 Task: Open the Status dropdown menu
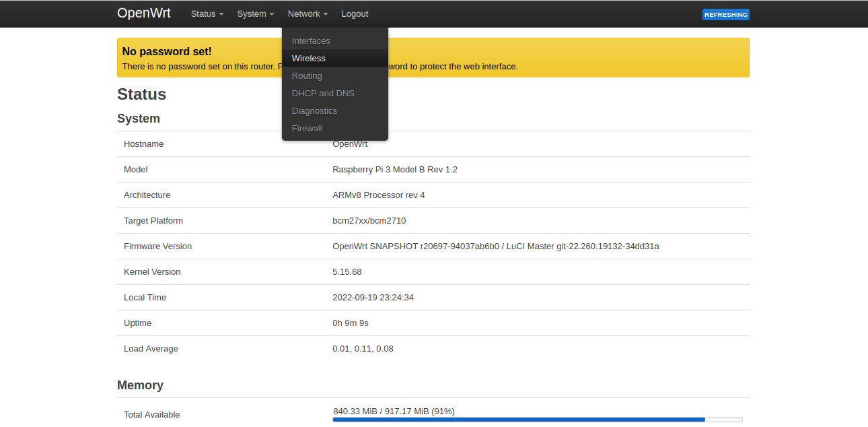(x=207, y=13)
